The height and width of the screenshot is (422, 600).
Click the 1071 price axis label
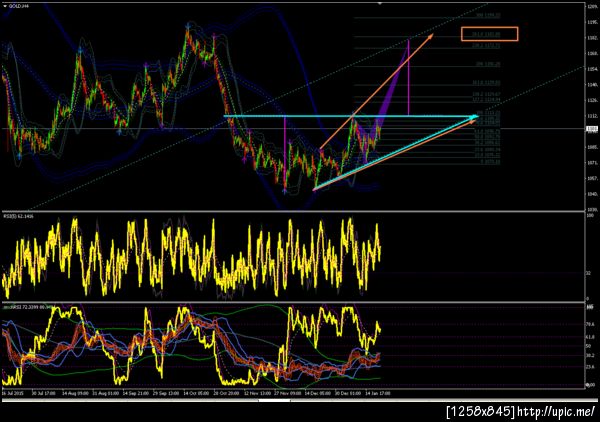[x=592, y=163]
